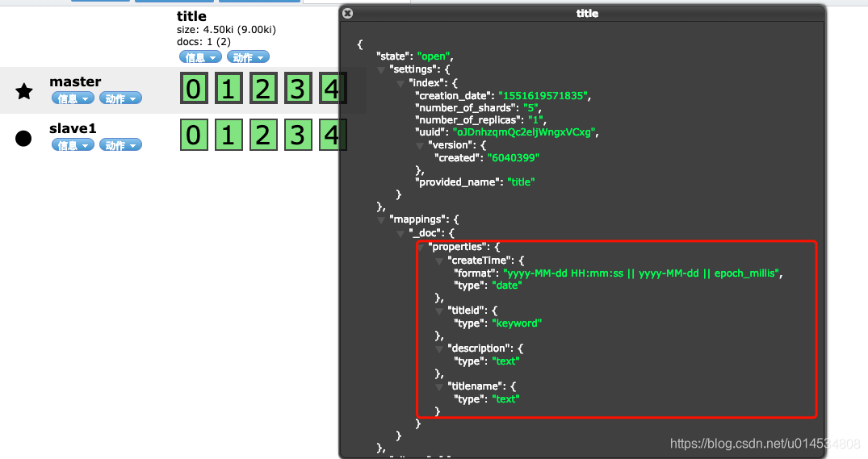Click the "docs: 1 (2)" text
Image resolution: width=868 pixels, height=459 pixels.
(x=203, y=41)
